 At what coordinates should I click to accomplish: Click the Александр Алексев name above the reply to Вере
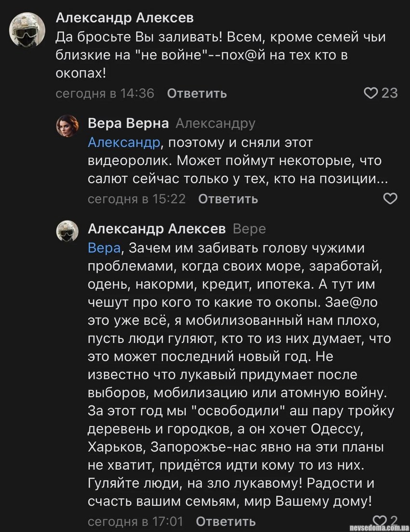(x=156, y=228)
